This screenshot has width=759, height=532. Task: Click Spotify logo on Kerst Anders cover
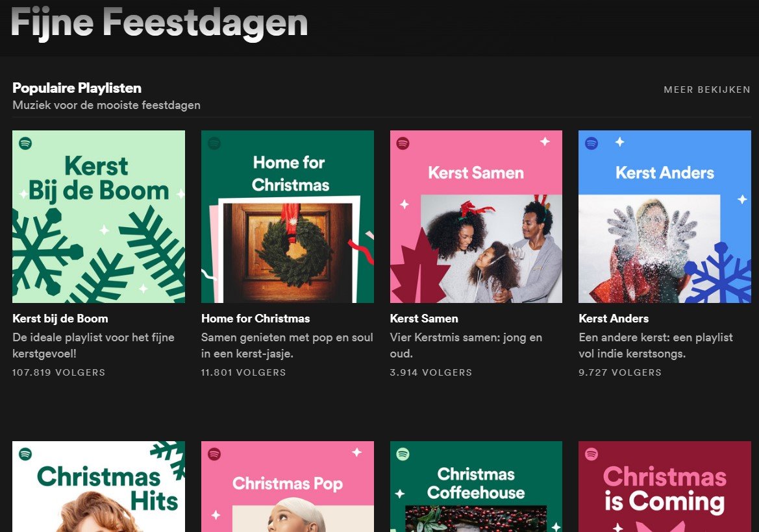591,143
